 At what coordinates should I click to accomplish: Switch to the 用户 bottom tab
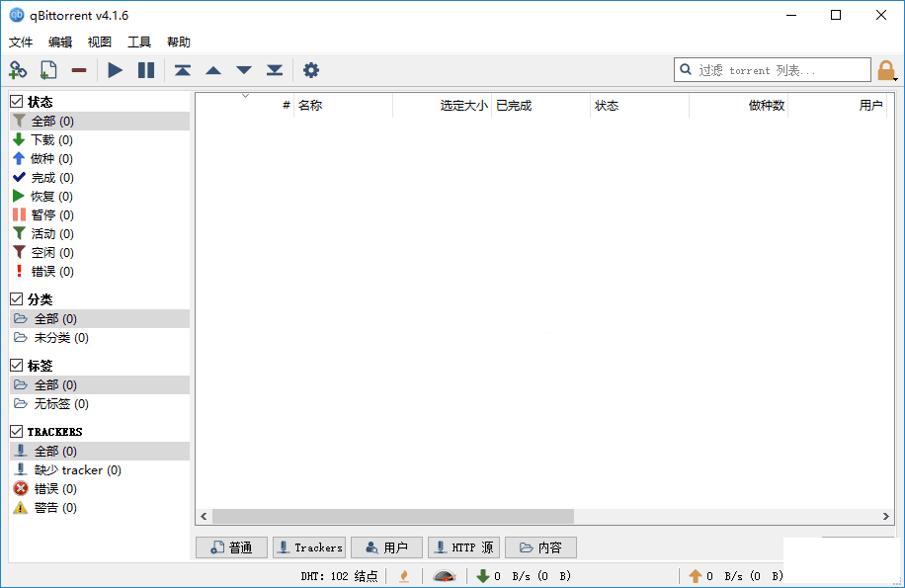click(386, 547)
